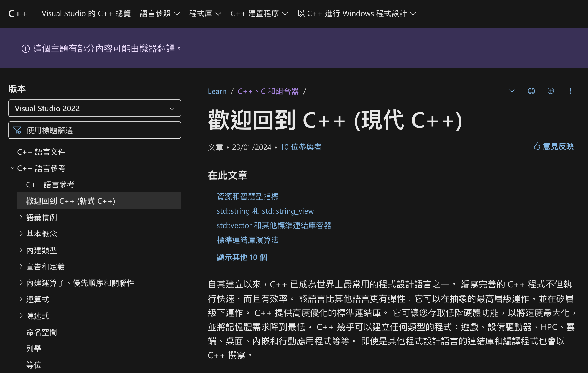Click Visual Studio 的 C++ 總覽 link
This screenshot has height=373, width=588.
[x=86, y=14]
